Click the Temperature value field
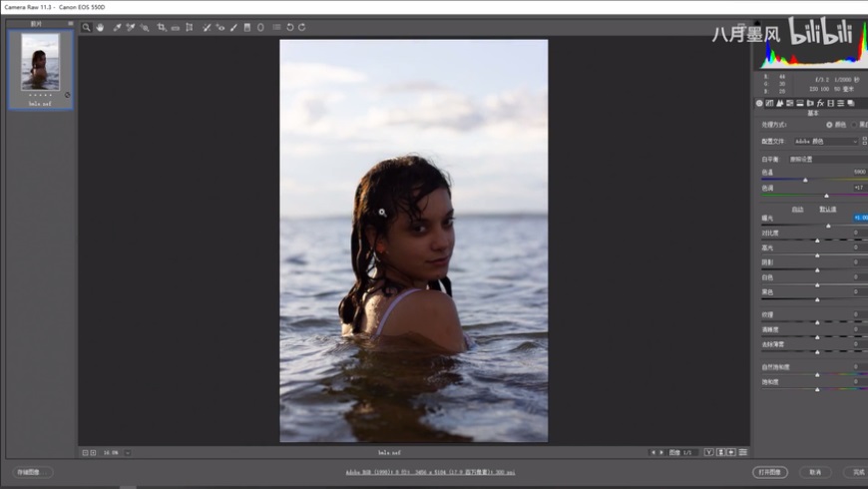 click(x=860, y=172)
